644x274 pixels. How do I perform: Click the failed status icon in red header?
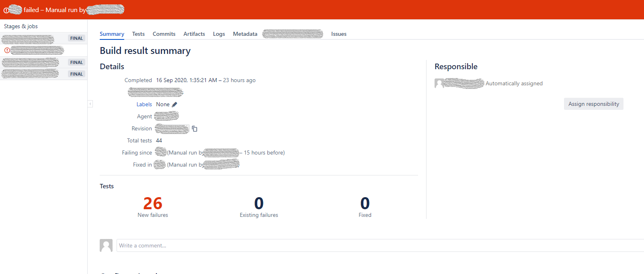(x=6, y=10)
